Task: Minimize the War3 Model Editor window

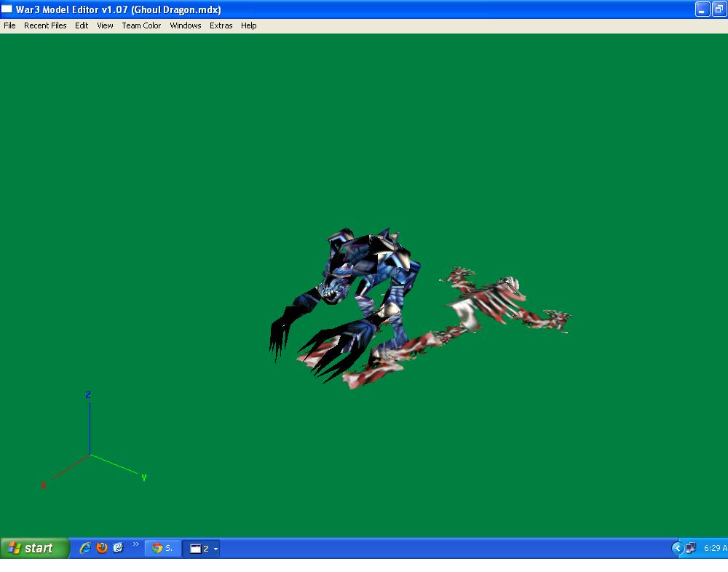Action: point(702,9)
